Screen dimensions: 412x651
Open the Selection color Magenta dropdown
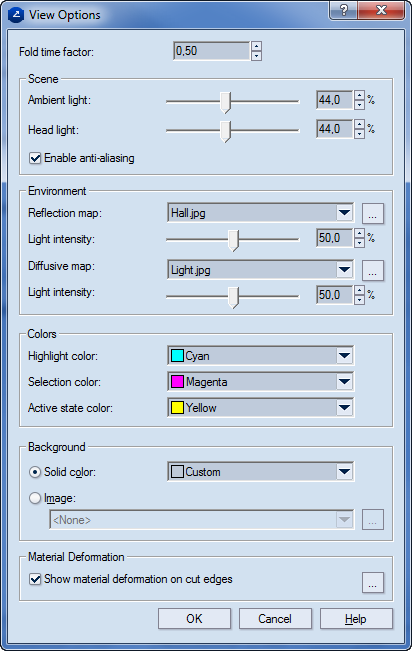pyautogui.click(x=261, y=382)
